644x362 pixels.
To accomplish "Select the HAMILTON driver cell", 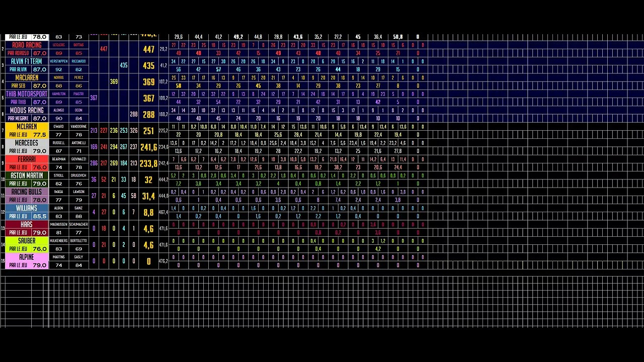I will (59, 94).
